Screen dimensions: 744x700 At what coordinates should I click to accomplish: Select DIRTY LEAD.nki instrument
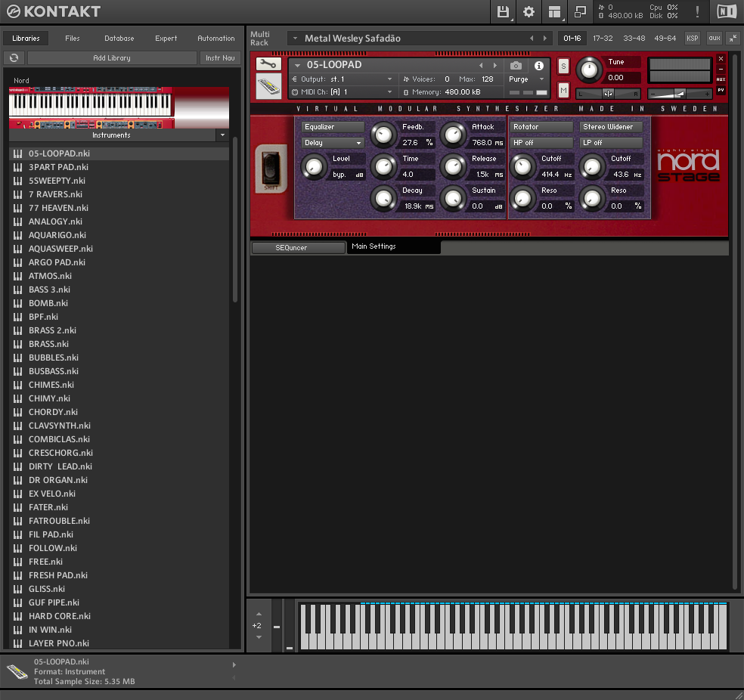coord(119,466)
